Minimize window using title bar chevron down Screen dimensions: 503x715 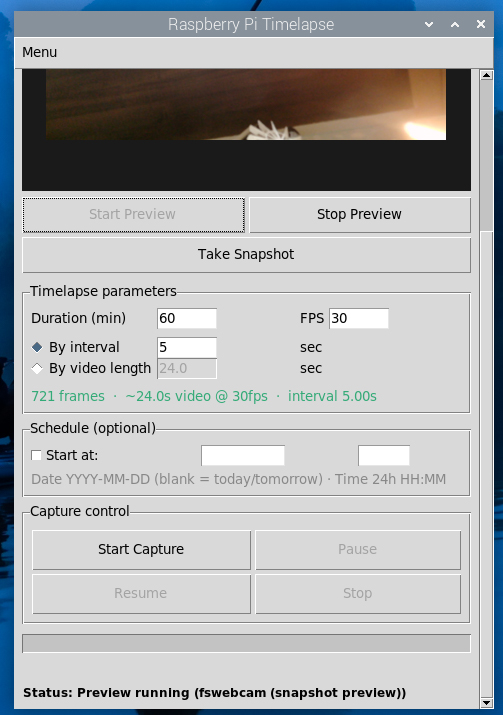[x=429, y=24]
